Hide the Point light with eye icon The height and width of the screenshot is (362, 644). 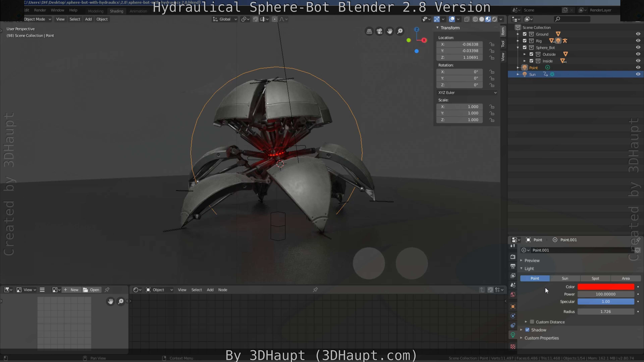tap(638, 67)
